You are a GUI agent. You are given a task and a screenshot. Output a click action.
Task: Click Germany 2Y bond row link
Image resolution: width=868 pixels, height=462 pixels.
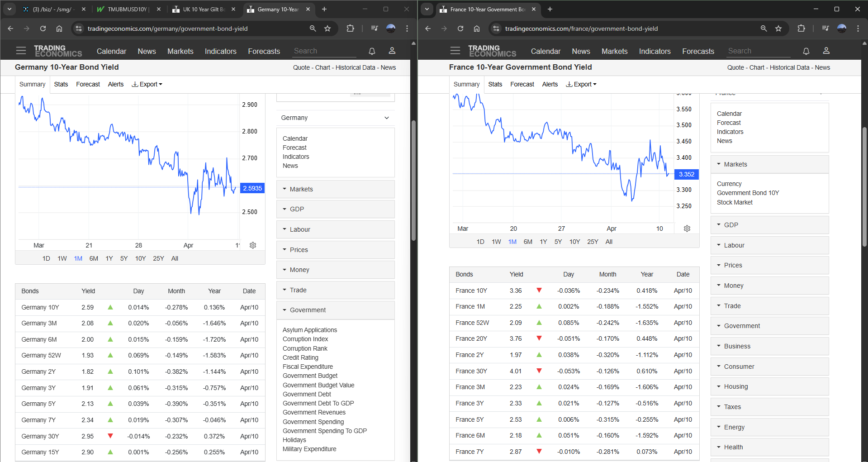coord(38,372)
